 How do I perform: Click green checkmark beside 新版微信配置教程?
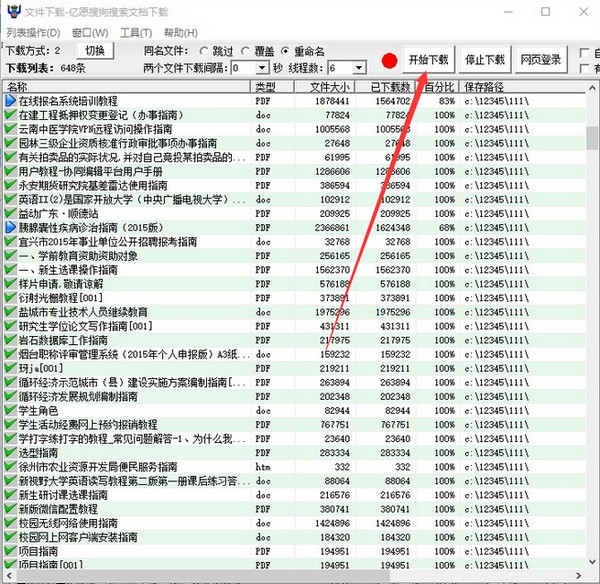(x=11, y=508)
